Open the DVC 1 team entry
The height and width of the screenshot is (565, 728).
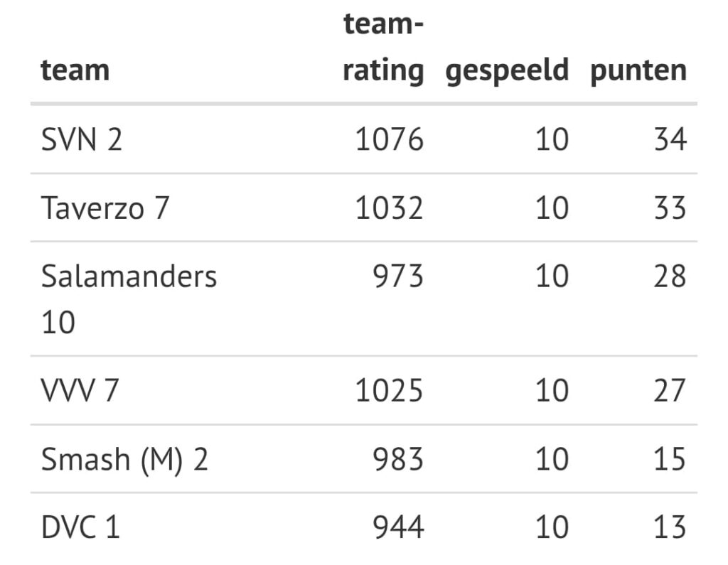point(80,528)
